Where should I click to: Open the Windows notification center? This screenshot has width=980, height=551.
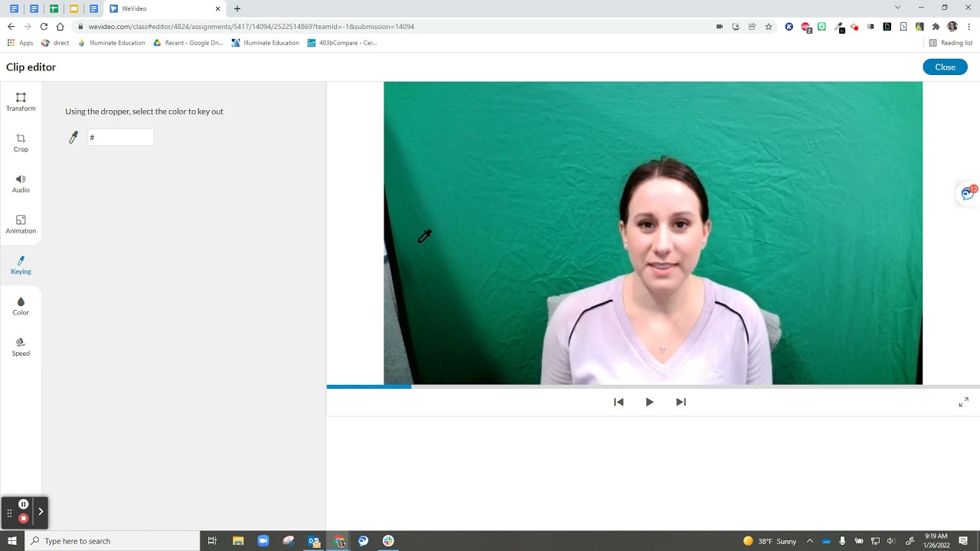pos(963,541)
